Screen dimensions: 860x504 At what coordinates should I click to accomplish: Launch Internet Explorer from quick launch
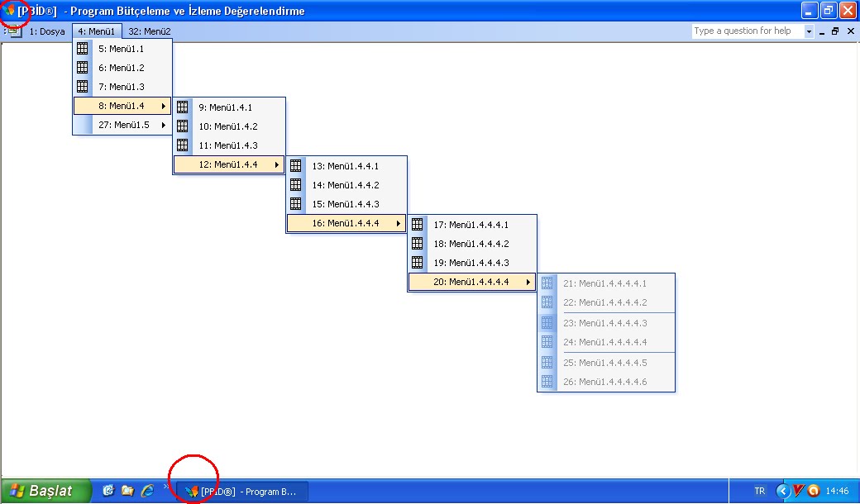pos(147,491)
